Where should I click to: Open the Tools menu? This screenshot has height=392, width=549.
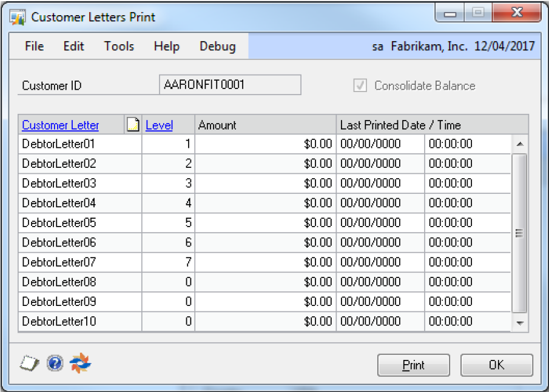click(119, 46)
